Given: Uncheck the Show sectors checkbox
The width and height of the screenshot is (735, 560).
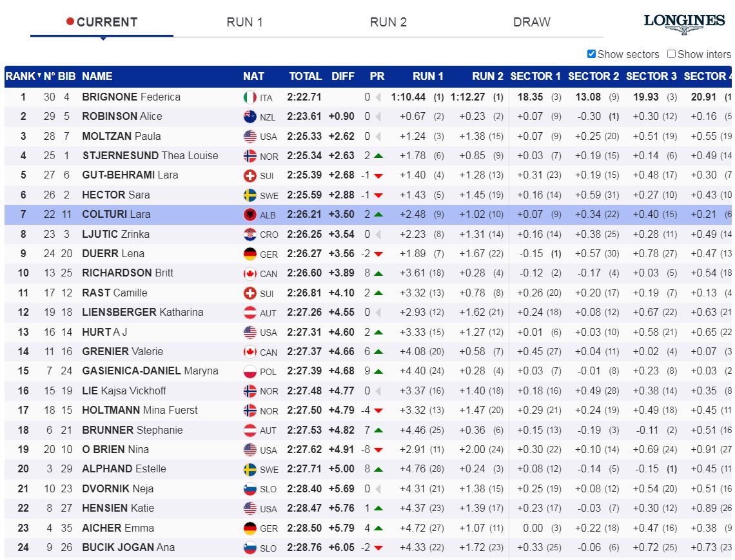Looking at the screenshot, I should click(591, 54).
